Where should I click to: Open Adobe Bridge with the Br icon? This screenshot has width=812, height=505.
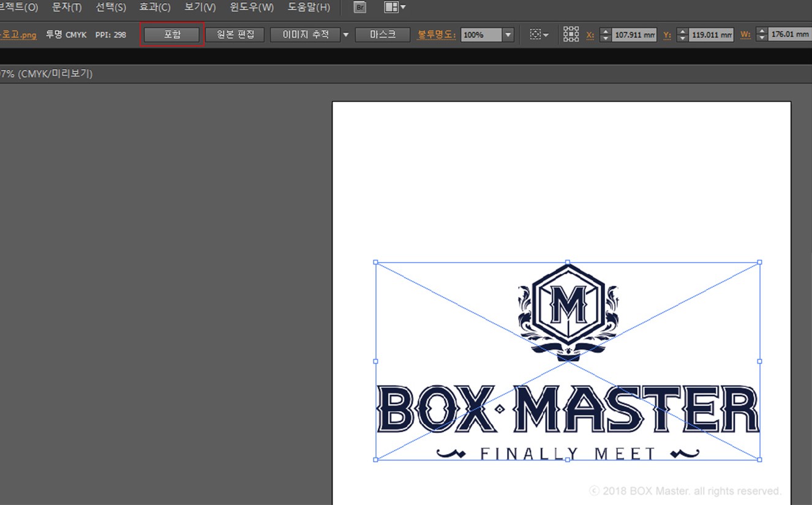tap(361, 7)
